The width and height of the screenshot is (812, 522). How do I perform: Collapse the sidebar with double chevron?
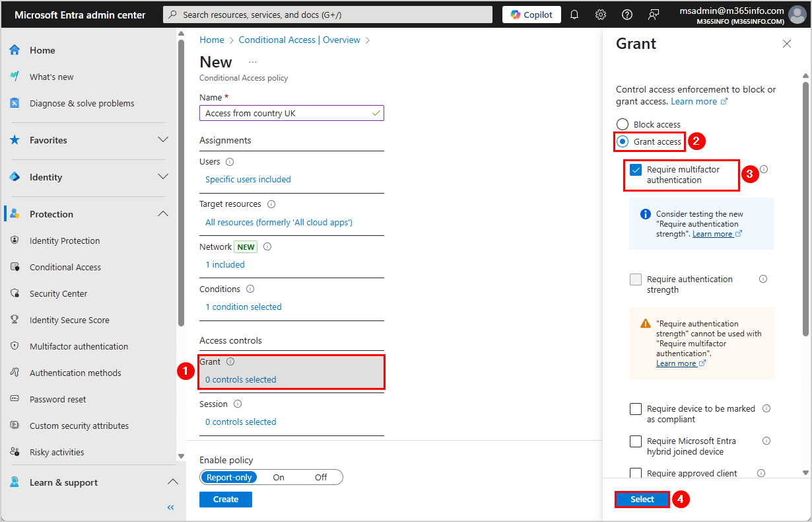coord(170,507)
